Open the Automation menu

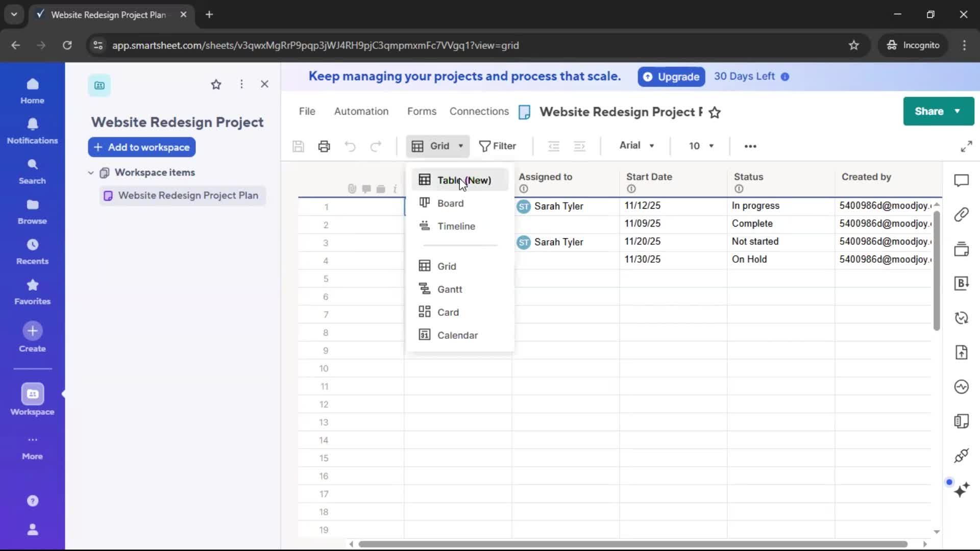tap(361, 111)
